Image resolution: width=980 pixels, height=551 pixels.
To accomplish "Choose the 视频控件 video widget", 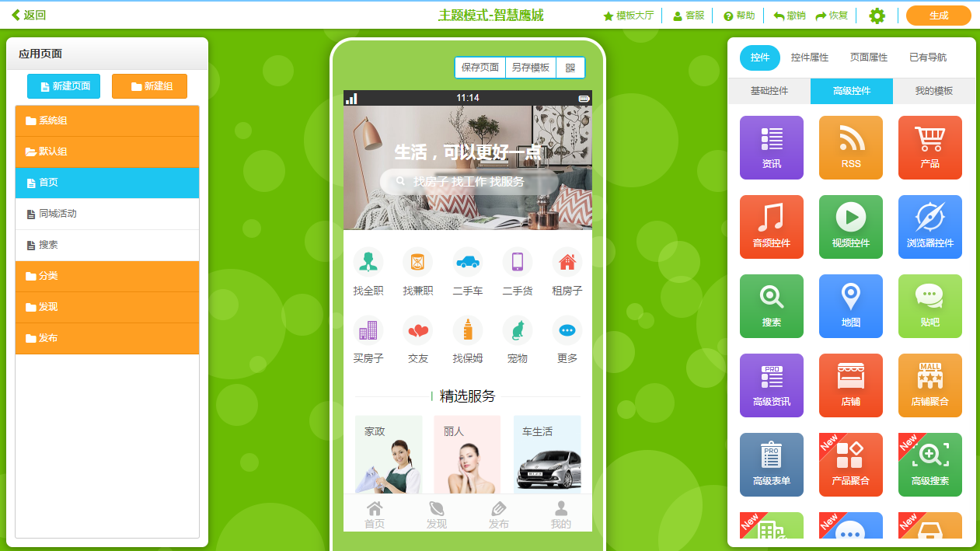I will pos(850,227).
